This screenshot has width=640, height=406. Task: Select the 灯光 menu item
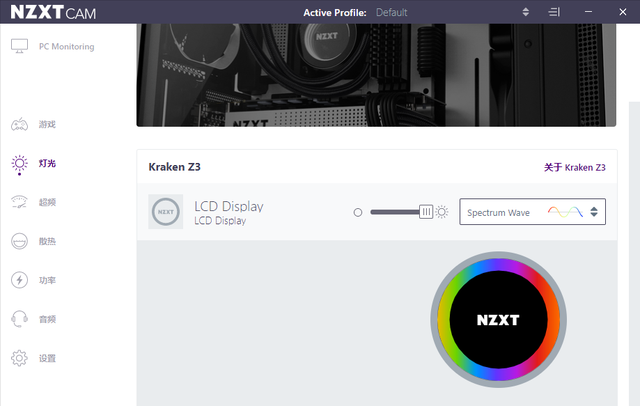47,163
